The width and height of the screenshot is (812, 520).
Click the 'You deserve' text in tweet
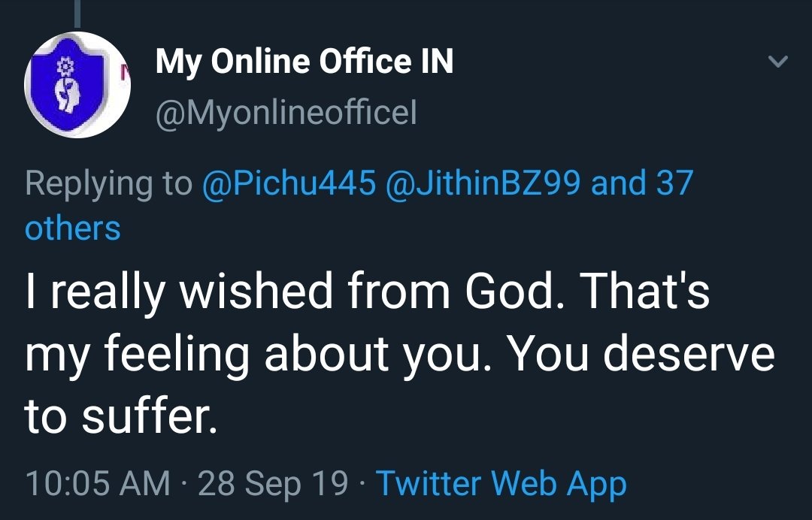[641, 353]
